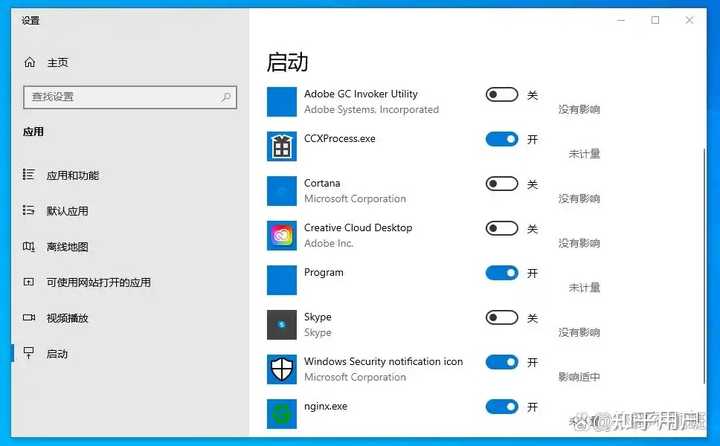Click the Adobe GC Invoker Utility icon

281,102
